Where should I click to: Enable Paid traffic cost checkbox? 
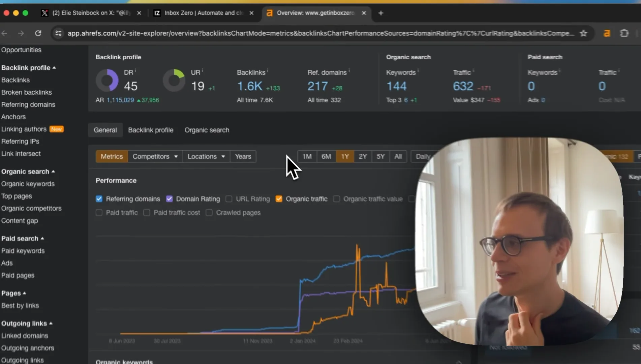click(x=147, y=213)
